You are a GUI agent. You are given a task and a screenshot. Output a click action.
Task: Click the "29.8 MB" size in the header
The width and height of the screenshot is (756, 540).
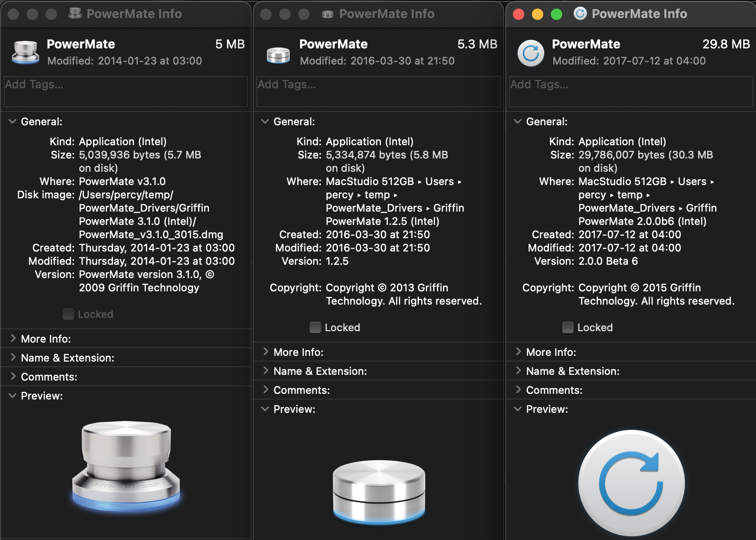point(726,44)
